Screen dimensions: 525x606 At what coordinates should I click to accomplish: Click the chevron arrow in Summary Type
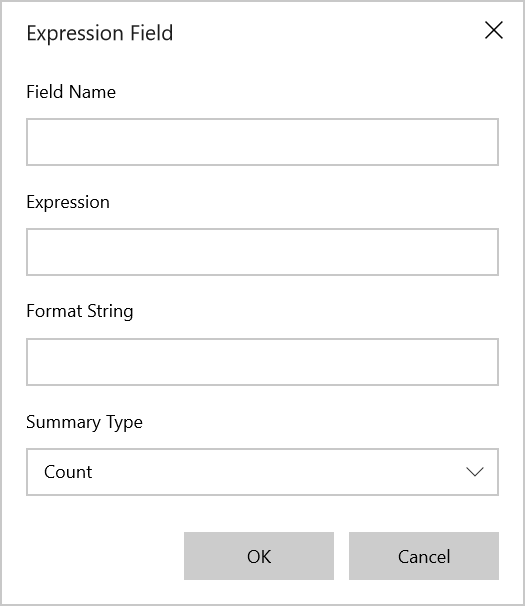click(475, 472)
